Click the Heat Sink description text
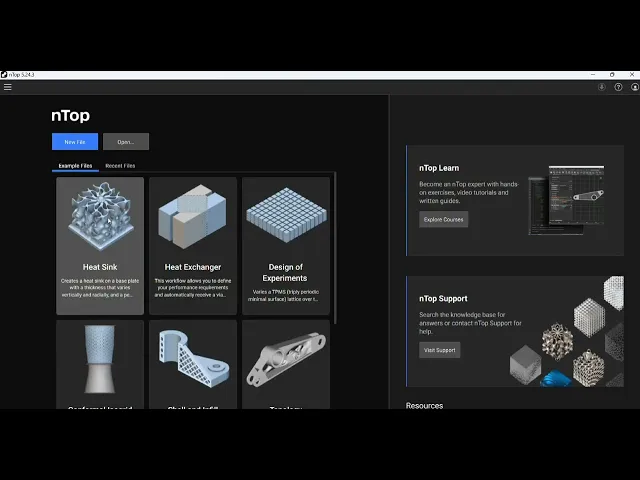Screen dimensions: 640x480 (100, 288)
